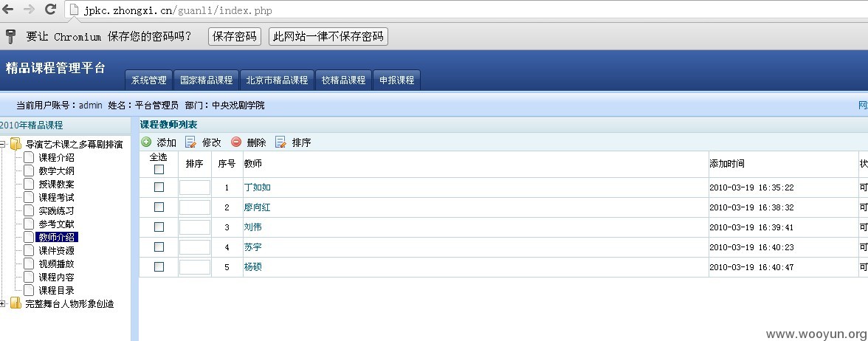
Task: Tick the 全选 select-all checkbox
Action: [159, 170]
